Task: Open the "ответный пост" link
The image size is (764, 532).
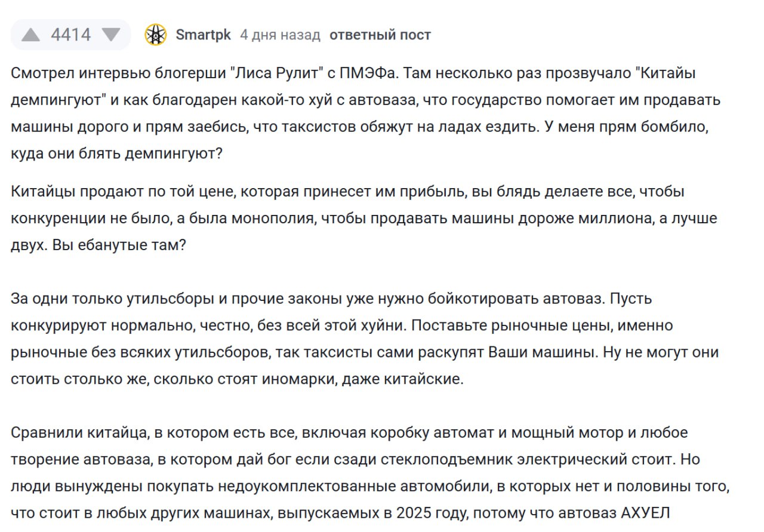Action: [380, 35]
